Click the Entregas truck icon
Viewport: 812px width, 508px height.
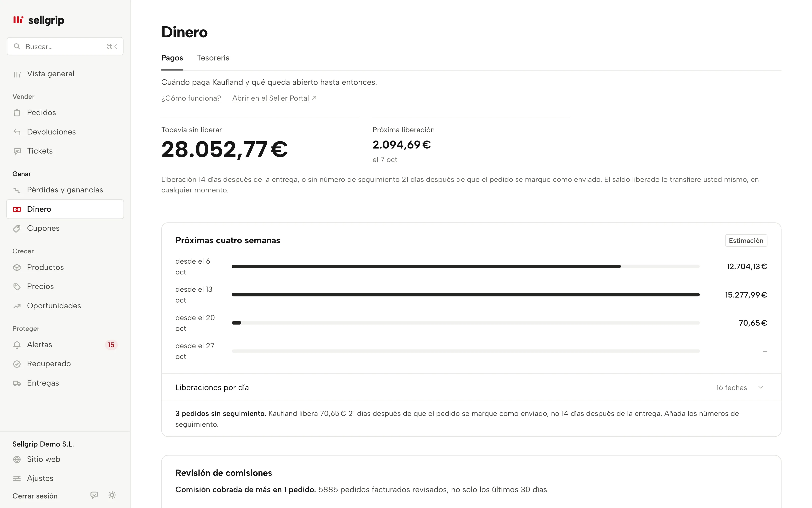(17, 383)
